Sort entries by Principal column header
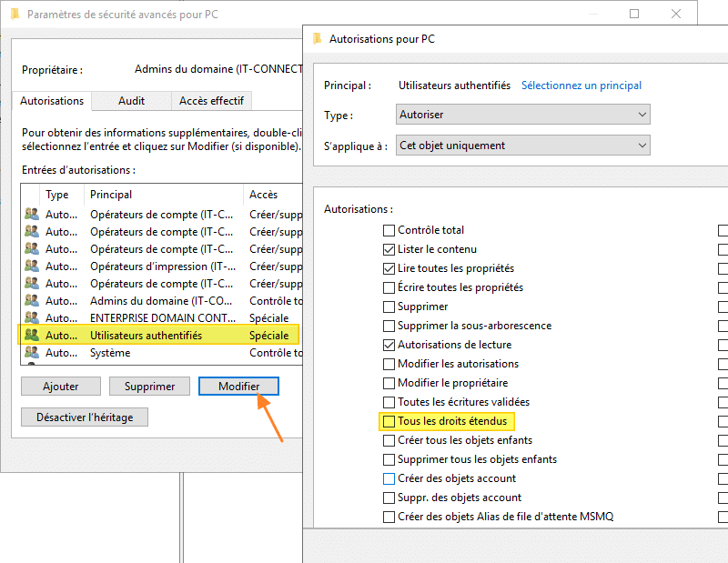This screenshot has height=563, width=728. pyautogui.click(x=111, y=195)
